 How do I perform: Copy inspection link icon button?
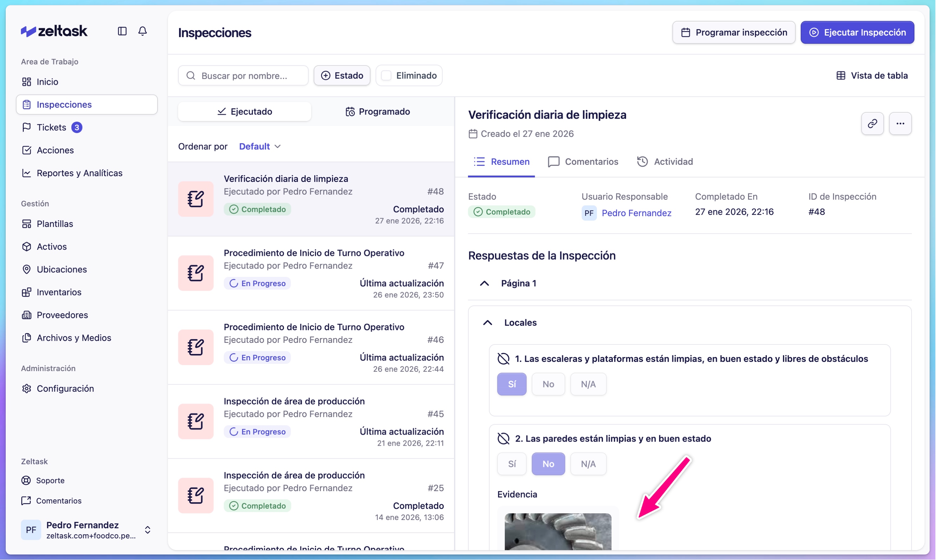872,123
